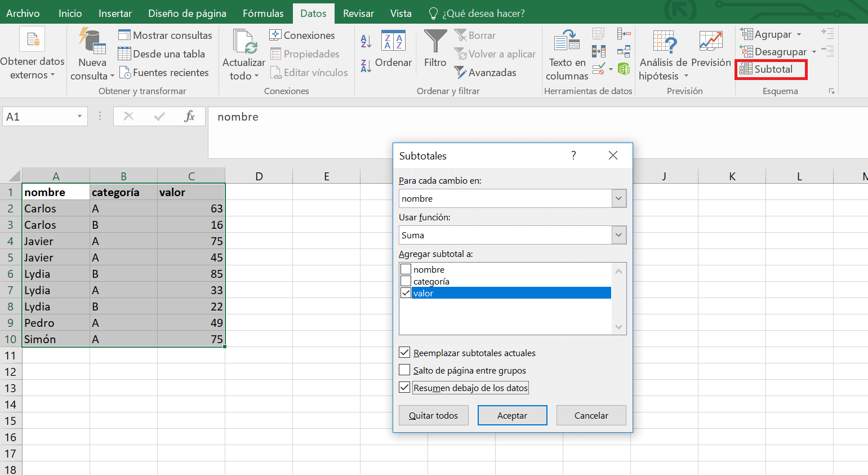Image resolution: width=868 pixels, height=475 pixels.
Task: Switch to the Fórmulas ribbon tab
Action: (x=263, y=13)
